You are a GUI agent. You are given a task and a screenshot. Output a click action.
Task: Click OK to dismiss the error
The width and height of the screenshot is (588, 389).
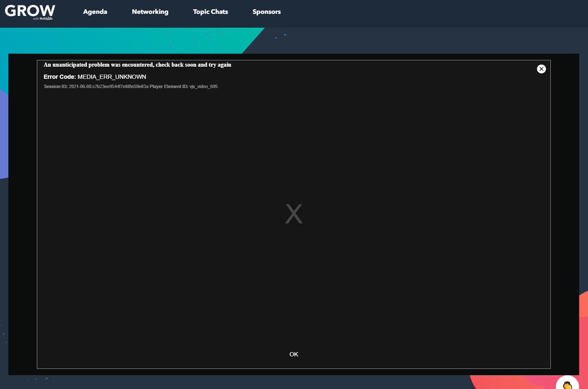coord(294,354)
